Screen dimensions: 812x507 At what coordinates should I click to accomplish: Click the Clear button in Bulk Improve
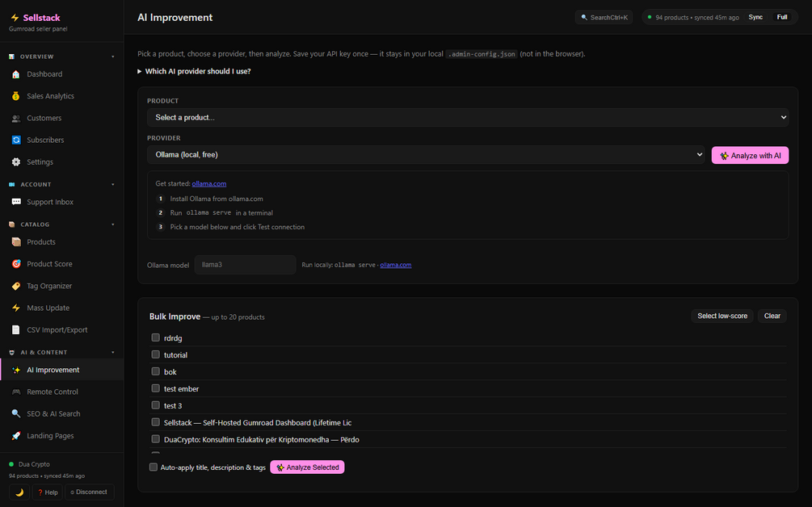(x=772, y=316)
